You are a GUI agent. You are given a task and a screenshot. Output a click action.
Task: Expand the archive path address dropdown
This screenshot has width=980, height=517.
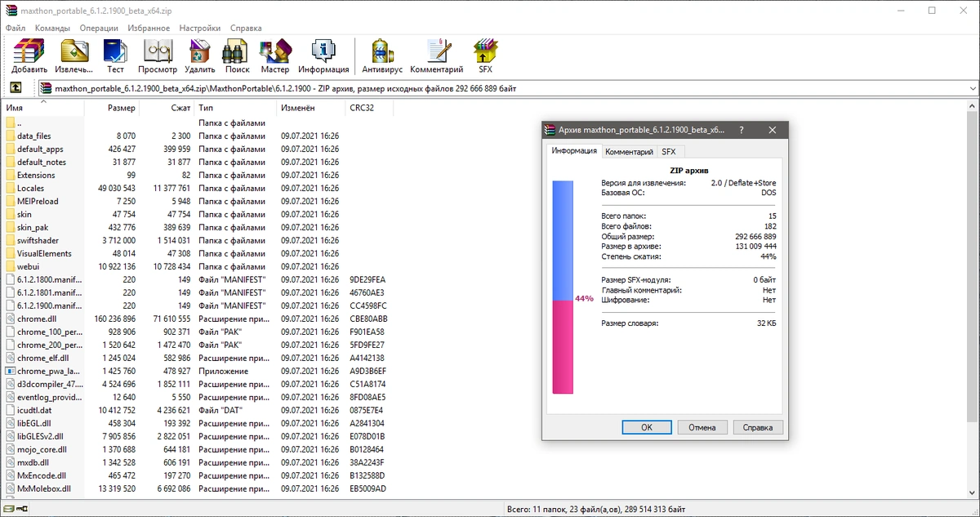tap(973, 88)
